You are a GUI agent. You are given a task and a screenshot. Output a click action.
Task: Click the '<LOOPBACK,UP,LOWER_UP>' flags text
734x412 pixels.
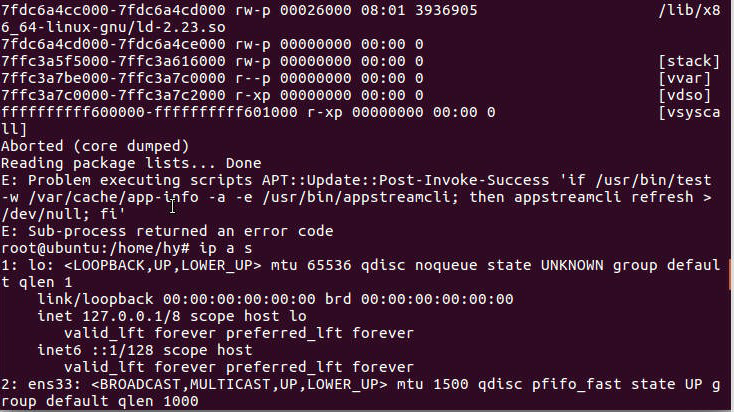163,265
